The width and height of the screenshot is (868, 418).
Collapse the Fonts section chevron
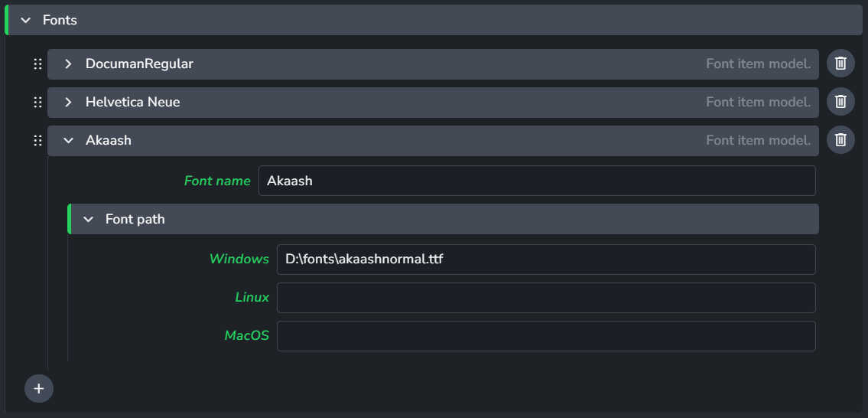click(x=26, y=21)
